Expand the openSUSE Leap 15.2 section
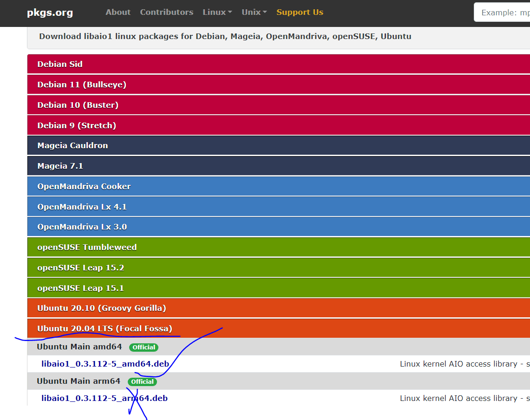The width and height of the screenshot is (530, 420). (x=279, y=268)
